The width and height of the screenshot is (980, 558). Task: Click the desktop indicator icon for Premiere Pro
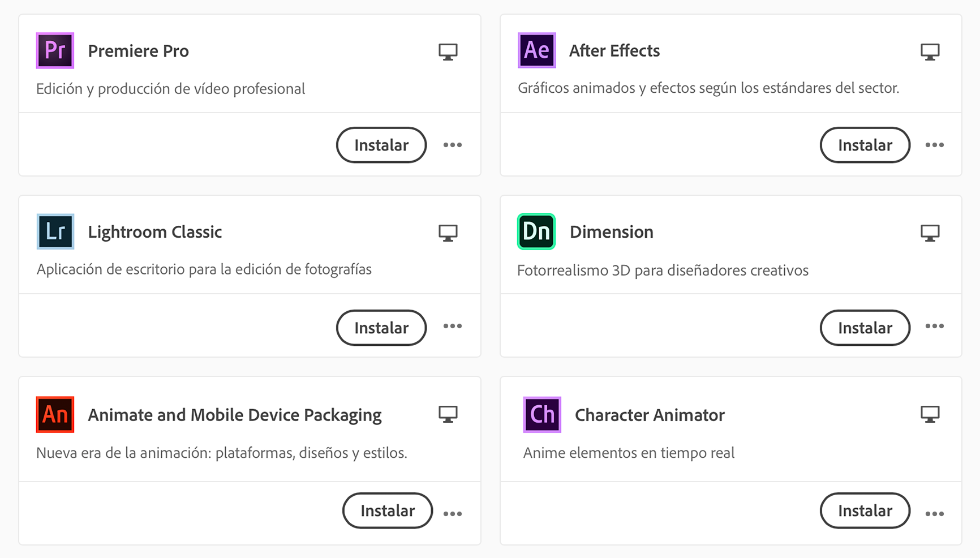click(x=448, y=51)
